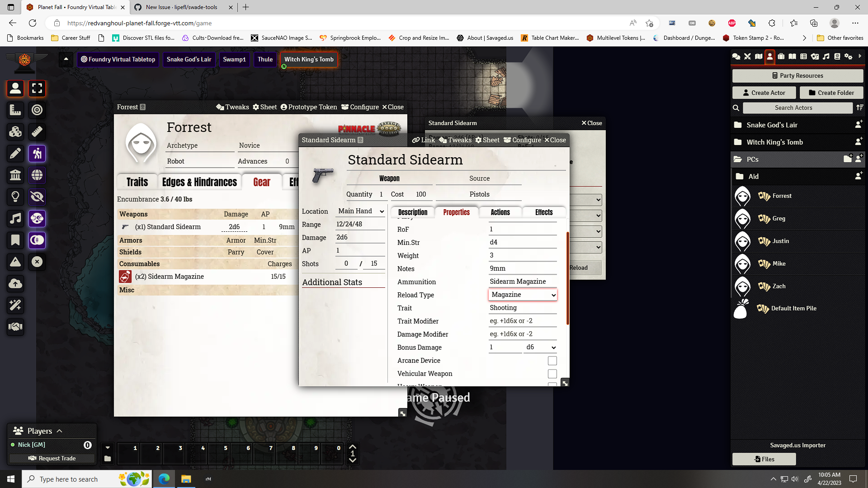Open the Chat Log sidebar tab
Viewport: 868px width, 488px height.
(x=736, y=56)
